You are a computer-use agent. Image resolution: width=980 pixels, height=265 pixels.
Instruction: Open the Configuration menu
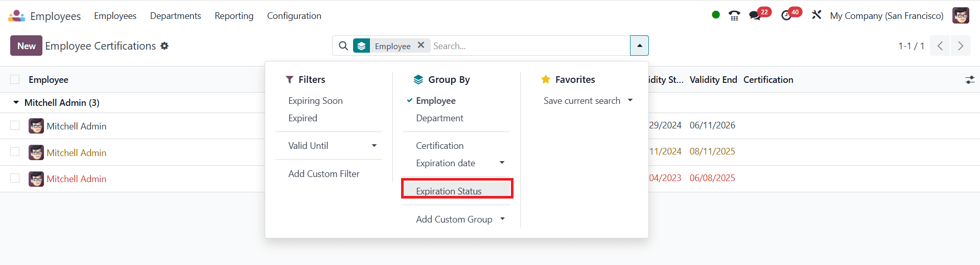[294, 16]
